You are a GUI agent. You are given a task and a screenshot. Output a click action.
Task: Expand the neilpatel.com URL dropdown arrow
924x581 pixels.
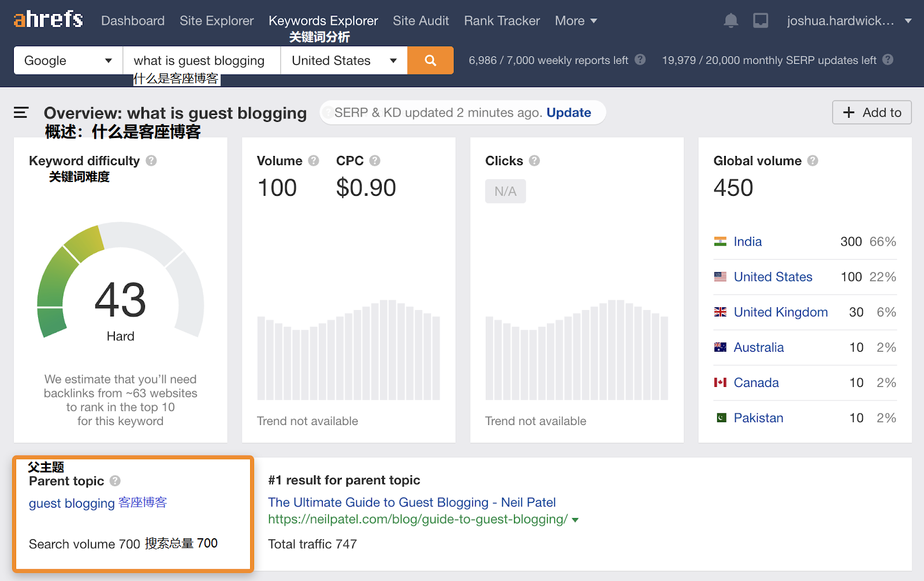575,520
